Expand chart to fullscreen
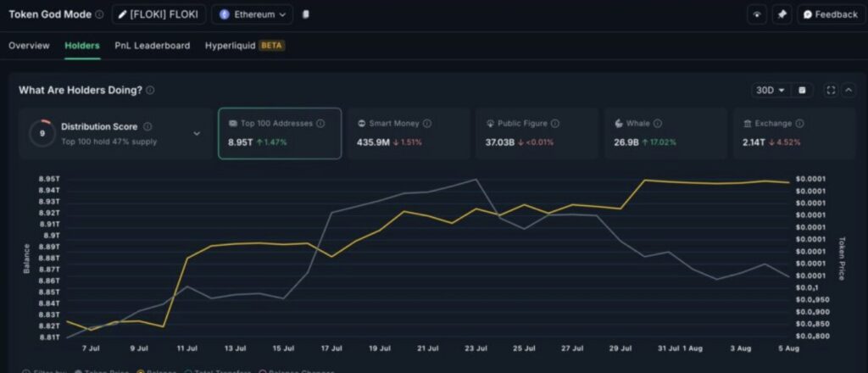Image resolution: width=868 pixels, height=373 pixels. point(830,90)
